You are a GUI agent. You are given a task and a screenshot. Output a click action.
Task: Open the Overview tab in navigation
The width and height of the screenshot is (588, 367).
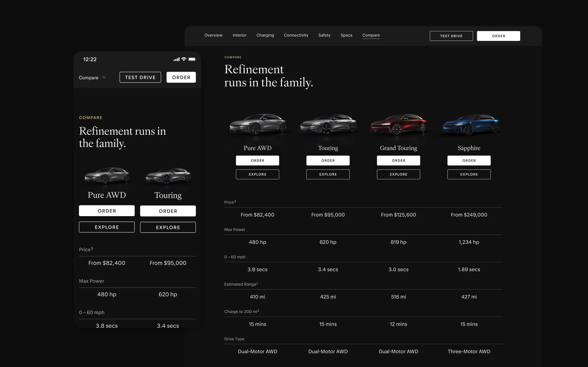213,35
